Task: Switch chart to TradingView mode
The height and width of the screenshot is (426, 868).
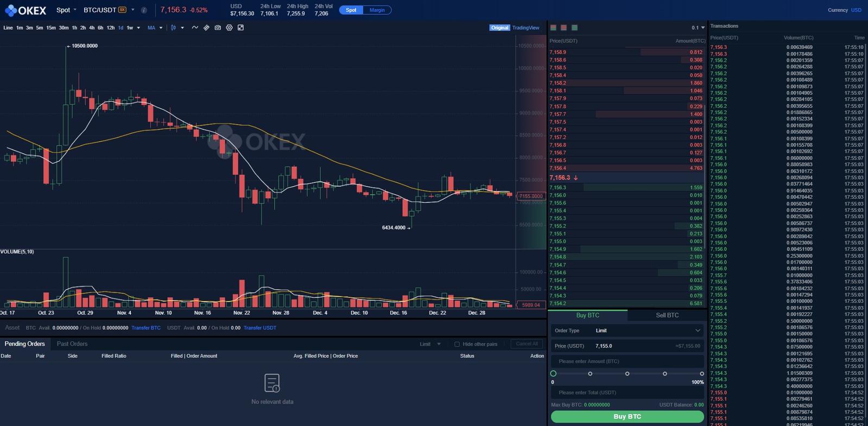Action: point(526,28)
